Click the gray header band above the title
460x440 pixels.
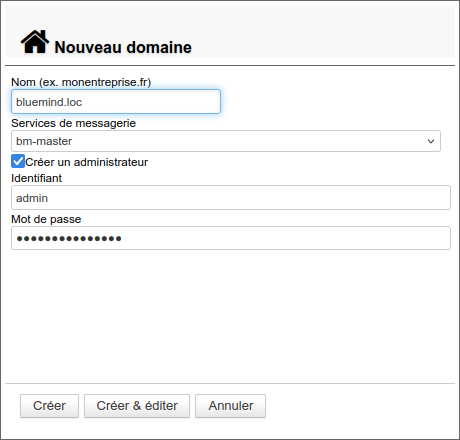(230, 17)
